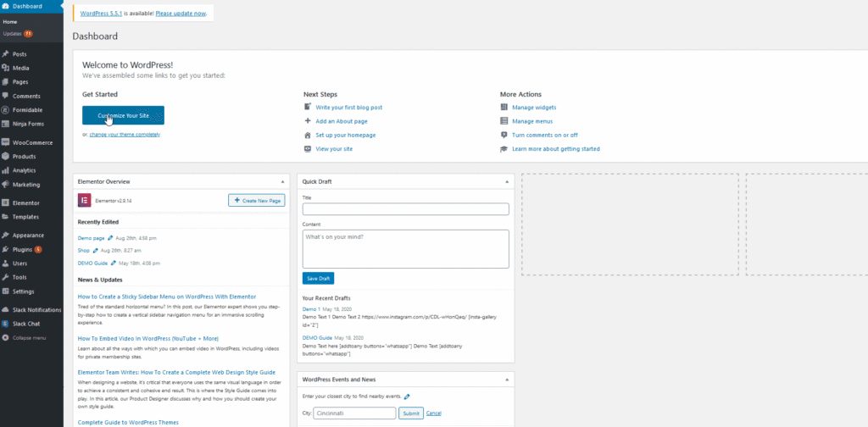Click edit pencil icon next to Demo page

[110, 238]
